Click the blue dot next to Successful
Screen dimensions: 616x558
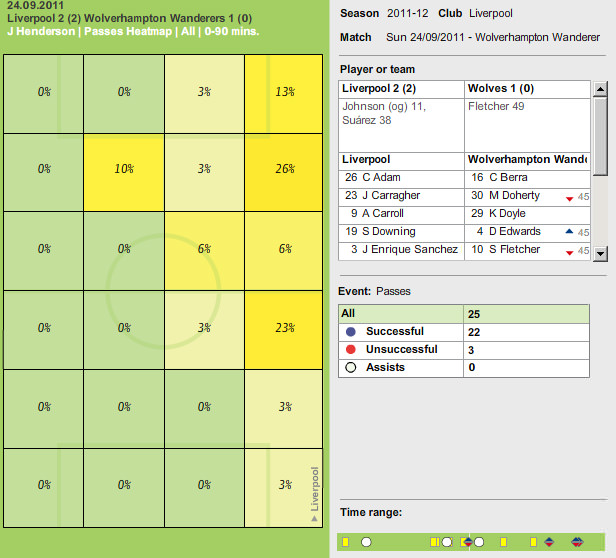pyautogui.click(x=351, y=332)
